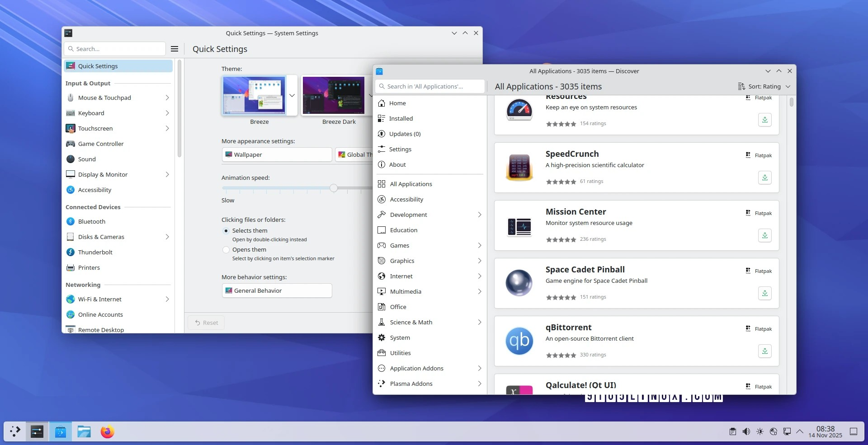Click the Discover search field

tap(429, 86)
